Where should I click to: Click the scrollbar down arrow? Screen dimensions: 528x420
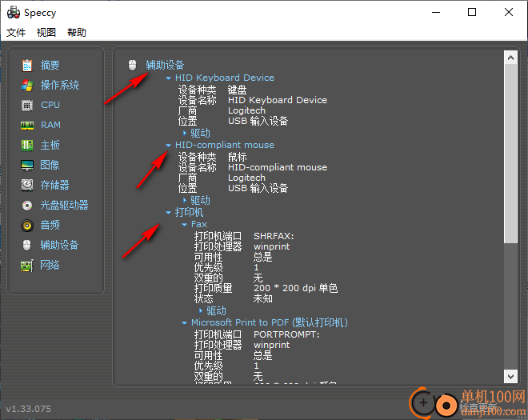pos(510,376)
